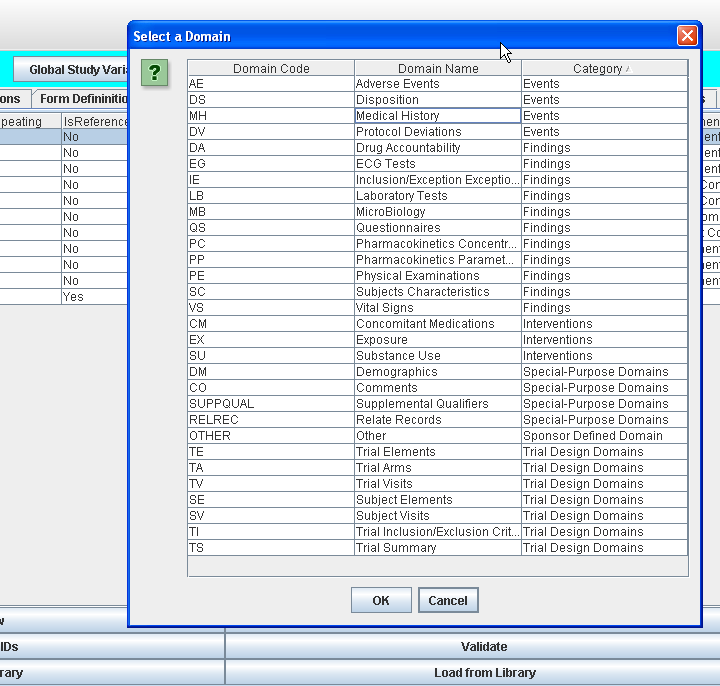Screen dimensions: 720x686
Task: Click the Validate button
Action: point(484,647)
